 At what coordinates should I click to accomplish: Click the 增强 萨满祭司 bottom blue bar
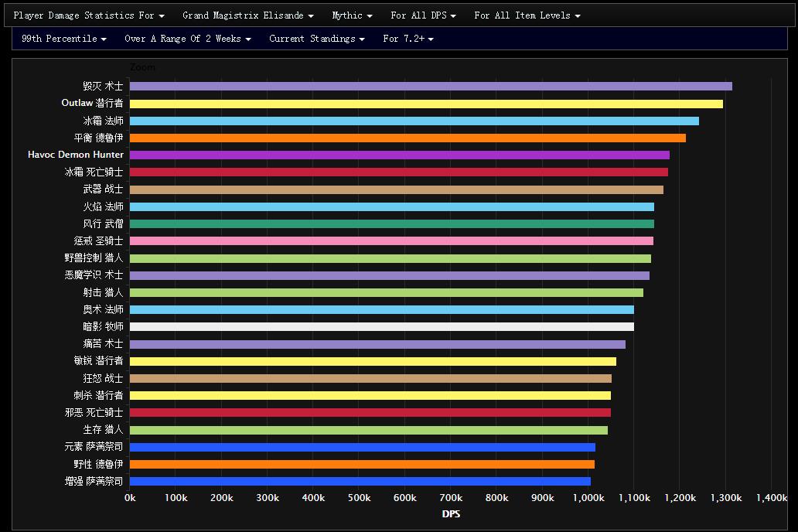(360, 482)
